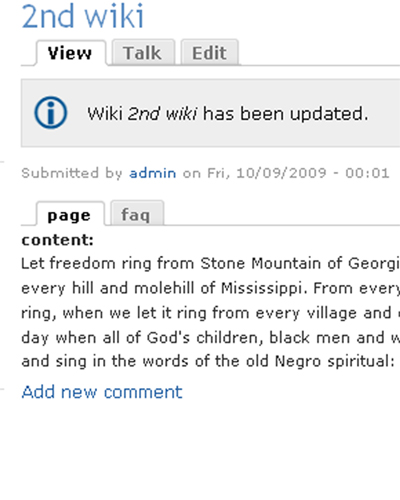Click the line mentioning old Negro spiritual
The image size is (400, 500).
(x=208, y=361)
